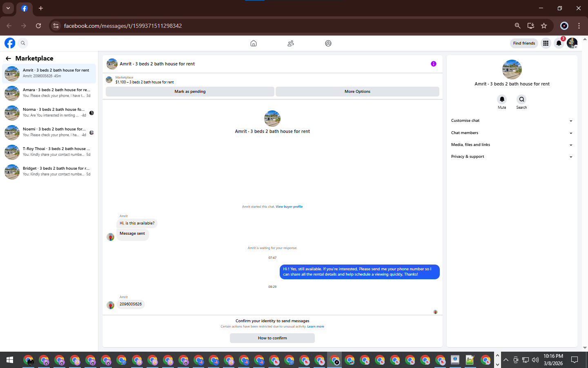
Task: Open the Chrome tab search dropdown
Action: [x=8, y=8]
